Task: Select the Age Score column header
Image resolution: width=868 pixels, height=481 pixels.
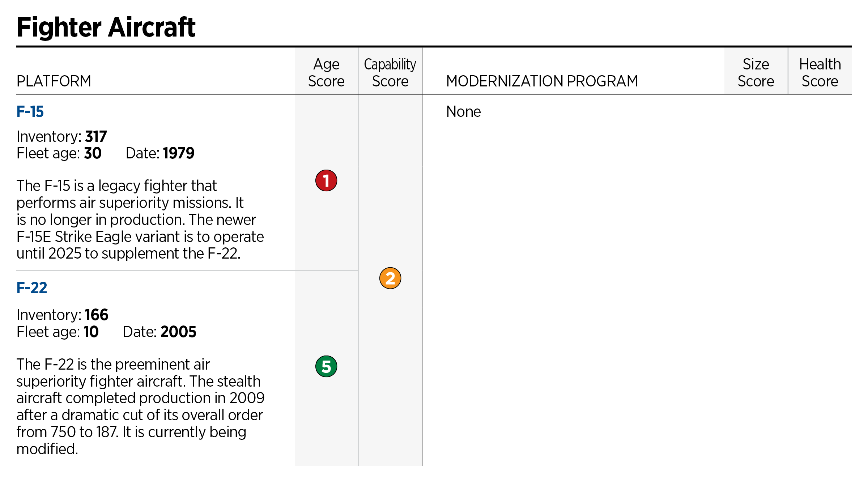Action: point(326,73)
